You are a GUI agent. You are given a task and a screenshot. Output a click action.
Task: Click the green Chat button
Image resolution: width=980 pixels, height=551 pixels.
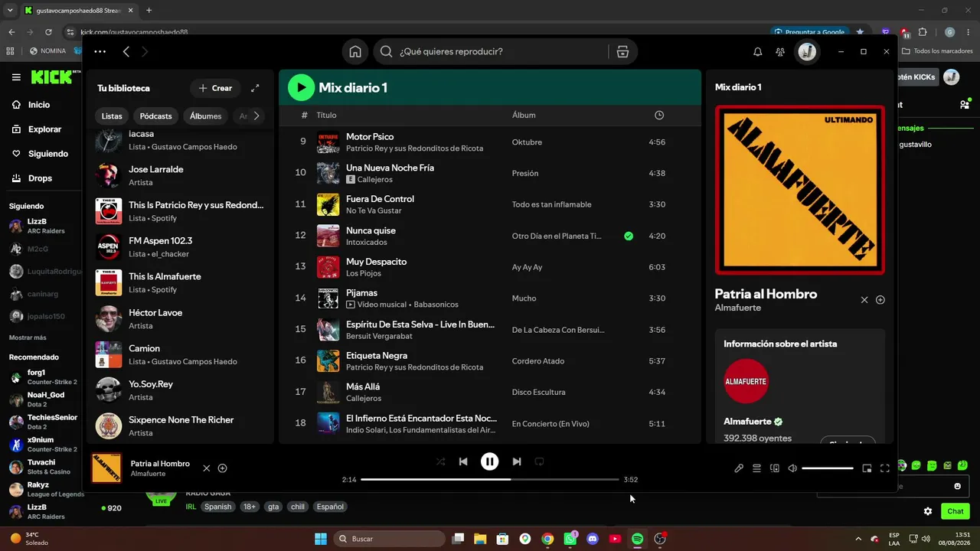tap(955, 511)
